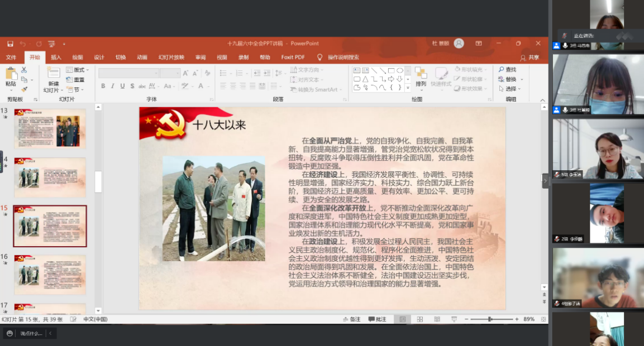Image resolution: width=644 pixels, height=346 pixels.
Task: Click the zoom slider in status bar
Action: pyautogui.click(x=490, y=319)
